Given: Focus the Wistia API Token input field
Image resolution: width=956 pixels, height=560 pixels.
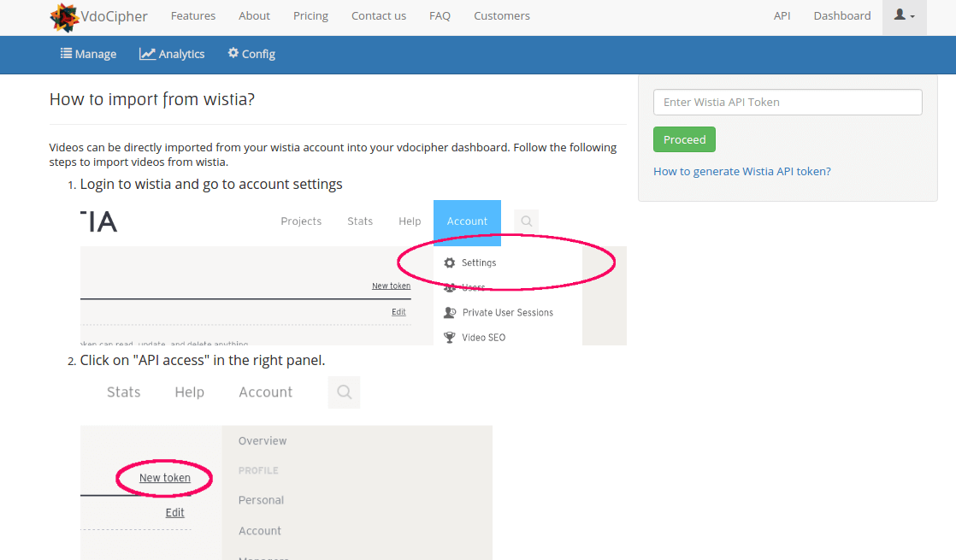Looking at the screenshot, I should [x=787, y=103].
